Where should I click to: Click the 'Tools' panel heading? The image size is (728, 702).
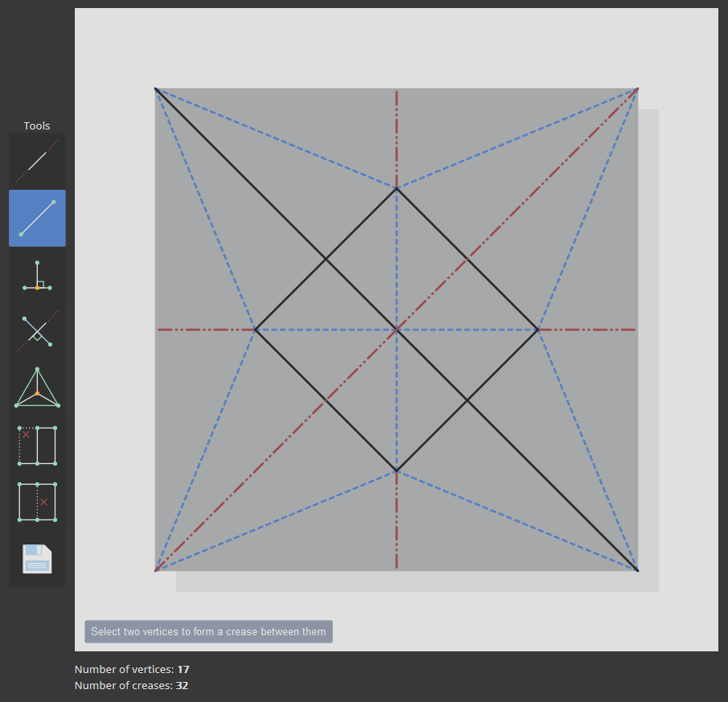[x=37, y=125]
